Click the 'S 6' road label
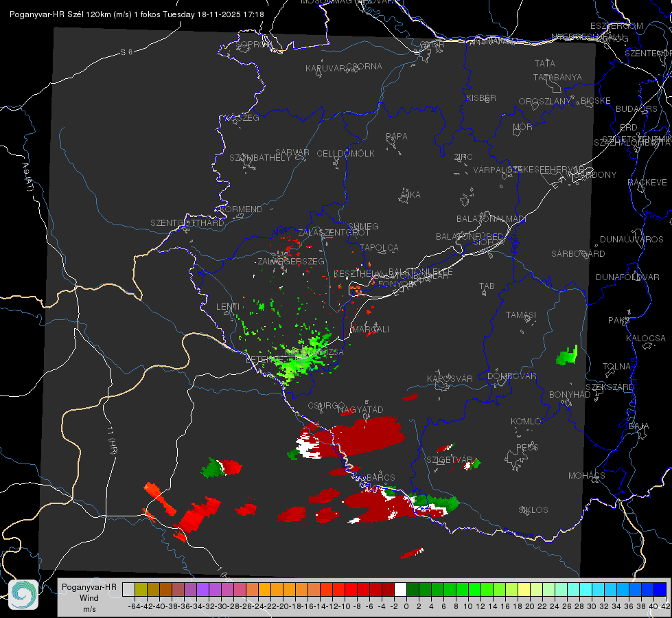The width and height of the screenshot is (672, 618). tap(126, 52)
